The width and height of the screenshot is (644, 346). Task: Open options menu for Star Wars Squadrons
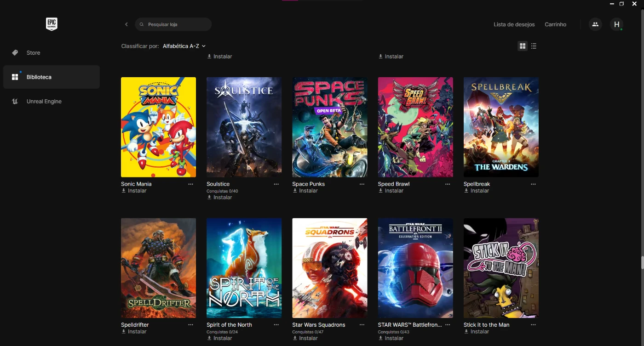362,324
